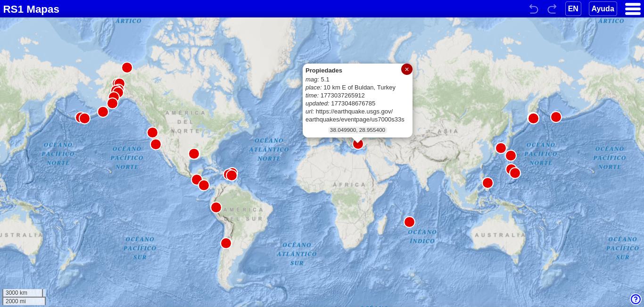The height and width of the screenshot is (307, 644).
Task: Open the Ayuda help button
Action: click(603, 9)
